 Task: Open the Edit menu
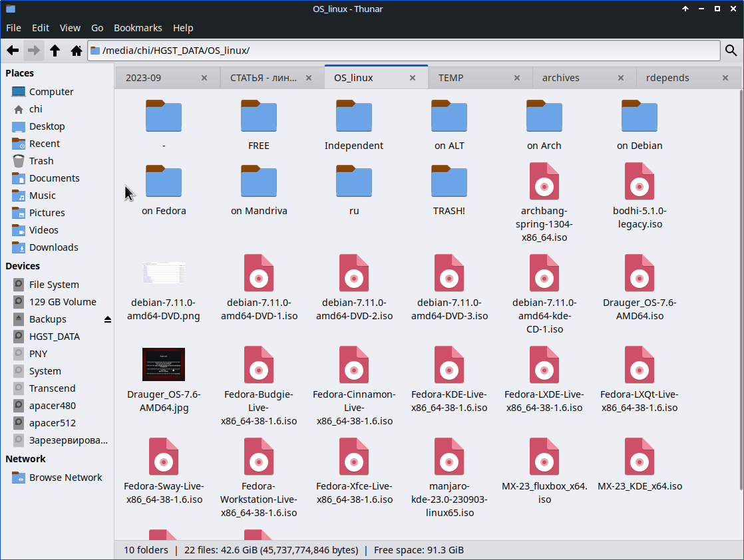41,28
